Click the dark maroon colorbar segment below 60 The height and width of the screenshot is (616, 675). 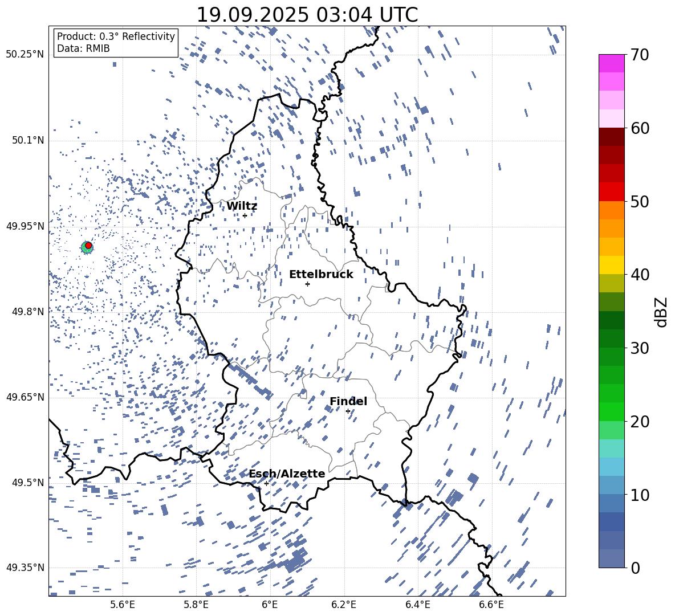[x=611, y=136]
